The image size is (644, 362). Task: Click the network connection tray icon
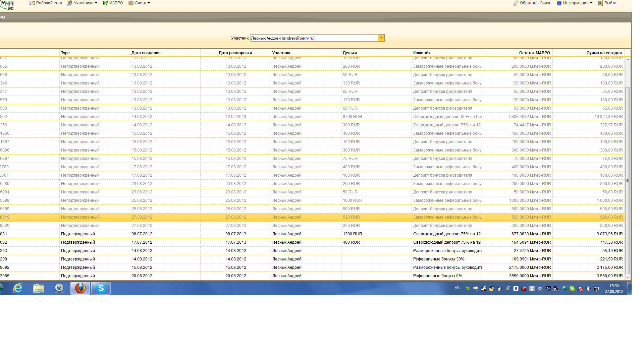coord(596,289)
